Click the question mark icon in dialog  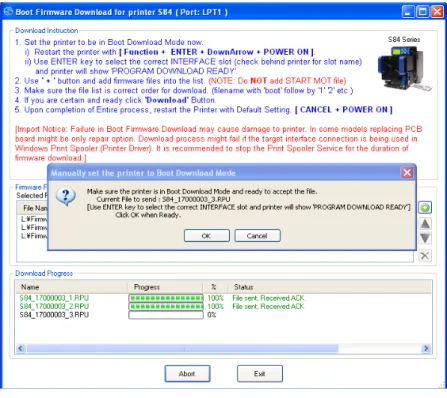pyautogui.click(x=66, y=196)
